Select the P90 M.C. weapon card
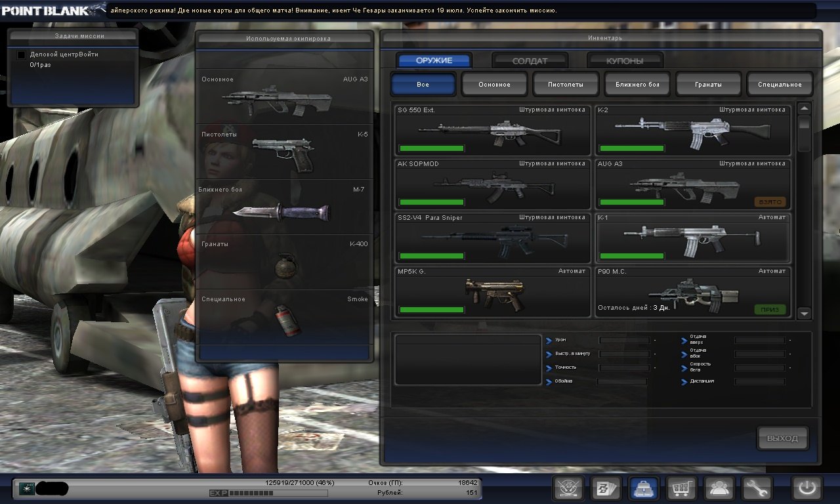The height and width of the screenshot is (504, 840). [x=692, y=292]
